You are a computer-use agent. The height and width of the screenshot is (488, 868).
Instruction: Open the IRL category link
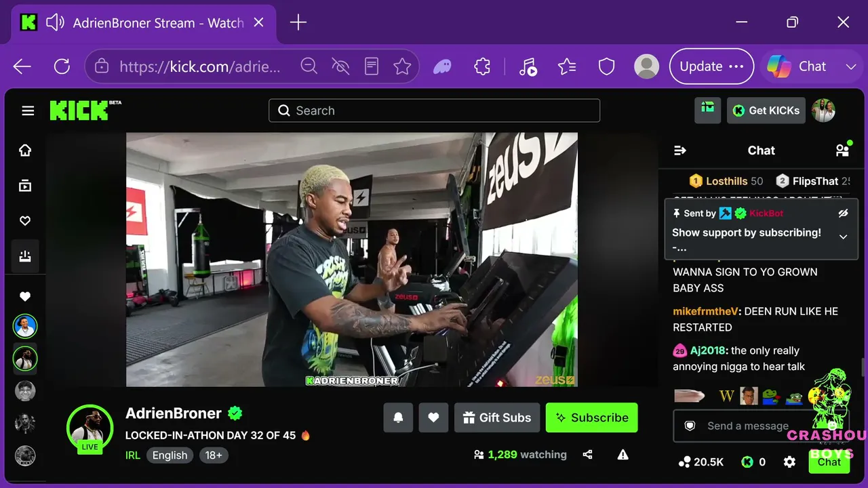click(x=133, y=455)
